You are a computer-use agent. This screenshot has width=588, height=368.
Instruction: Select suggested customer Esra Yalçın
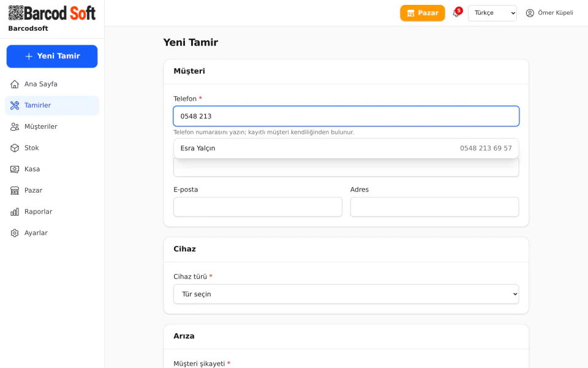tap(345, 148)
